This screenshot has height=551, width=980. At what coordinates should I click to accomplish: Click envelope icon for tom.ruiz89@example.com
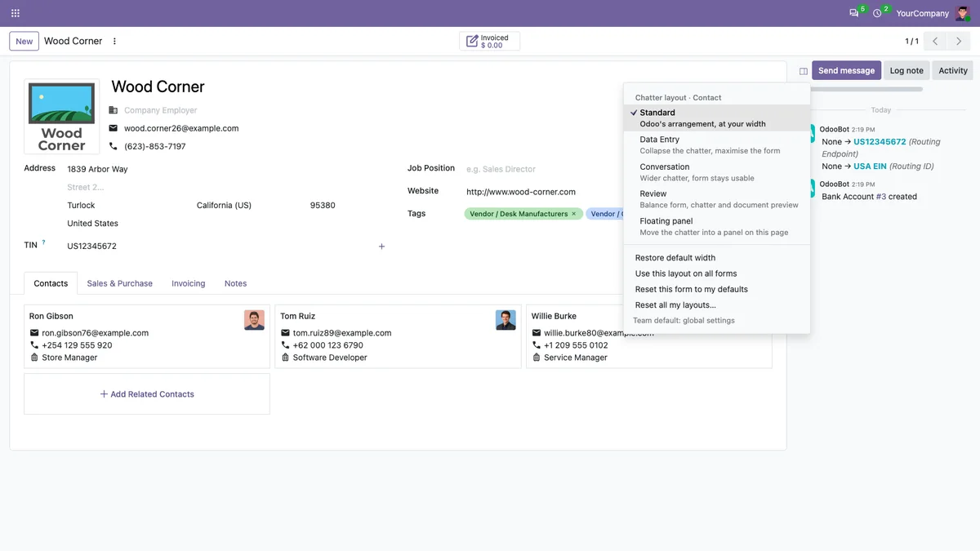click(x=286, y=333)
